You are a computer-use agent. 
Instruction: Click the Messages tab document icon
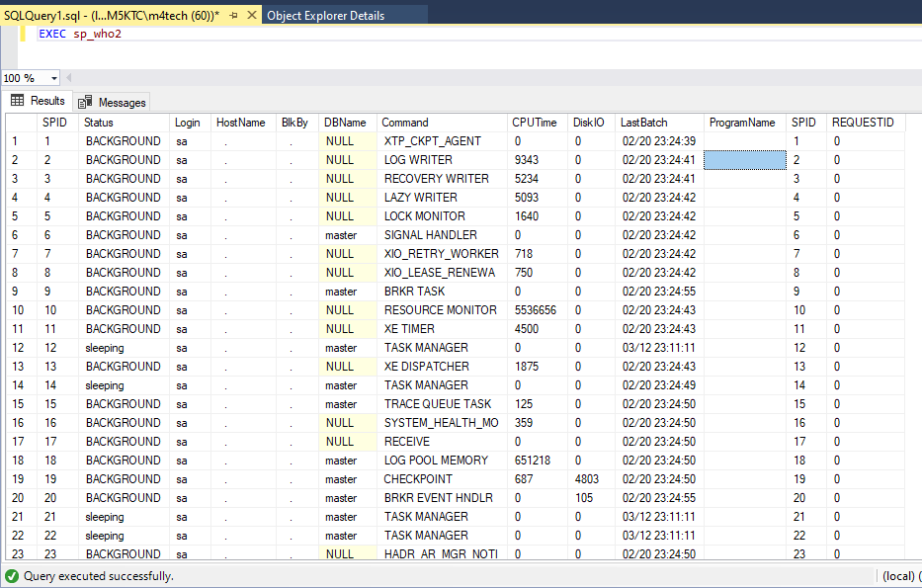85,102
